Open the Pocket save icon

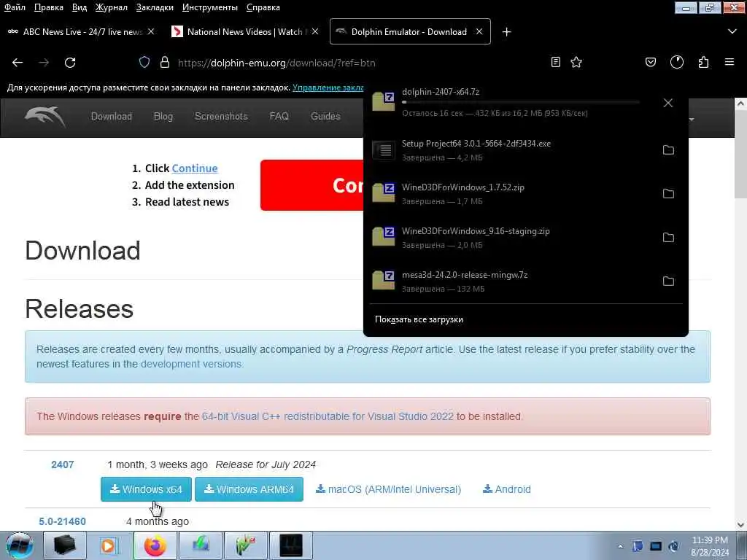coord(650,63)
